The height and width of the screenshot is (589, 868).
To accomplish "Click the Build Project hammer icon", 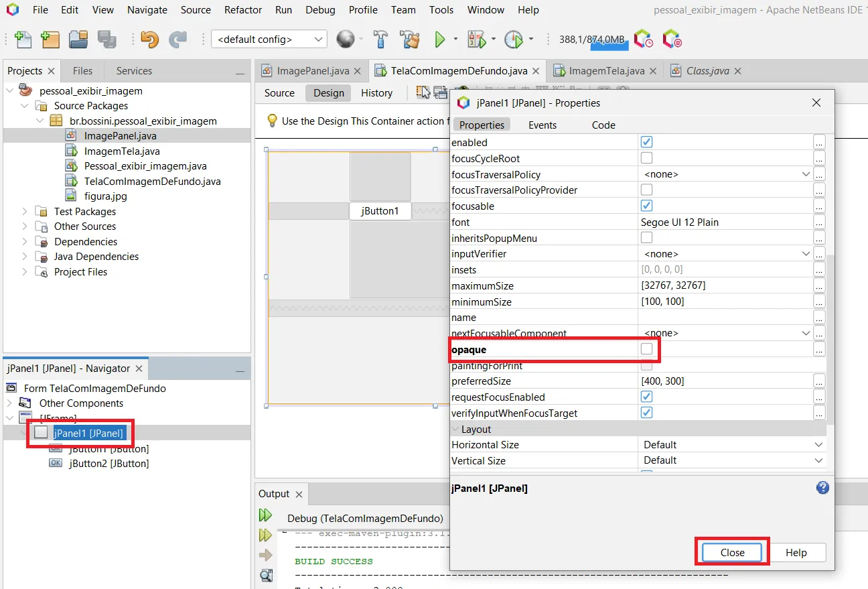I will pyautogui.click(x=380, y=40).
